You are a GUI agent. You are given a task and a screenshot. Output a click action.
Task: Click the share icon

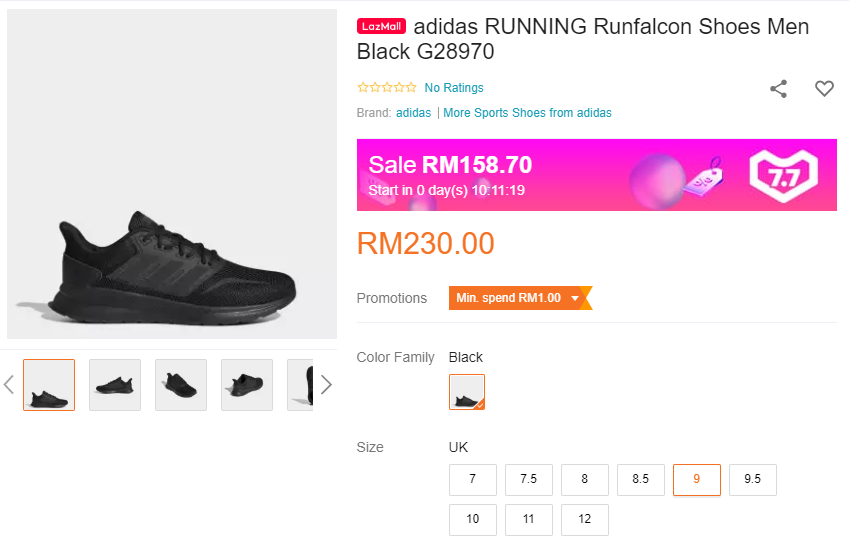tap(778, 89)
